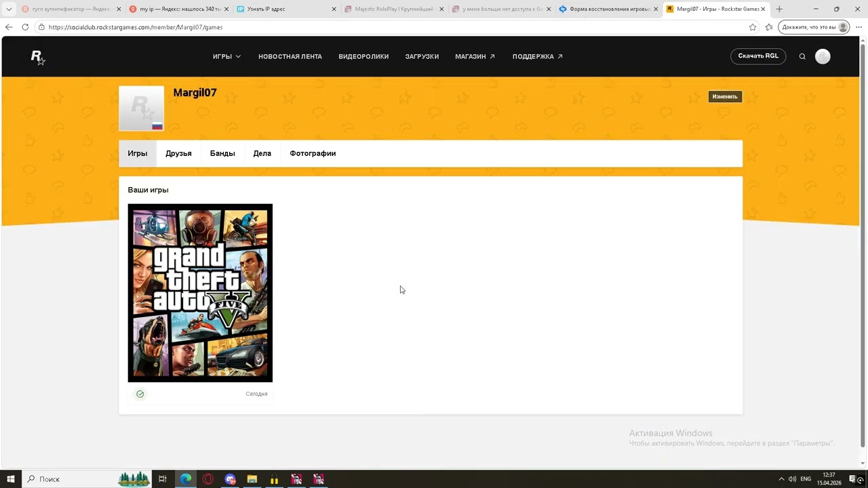Image resolution: width=868 pixels, height=488 pixels.
Task: Click the green checkmark under GTA V
Action: 140,394
